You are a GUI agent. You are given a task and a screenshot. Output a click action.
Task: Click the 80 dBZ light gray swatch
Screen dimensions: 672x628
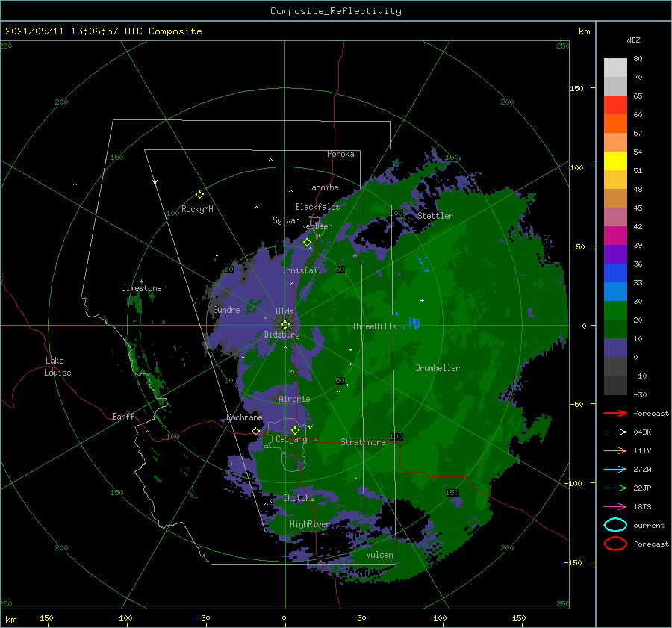pos(615,67)
